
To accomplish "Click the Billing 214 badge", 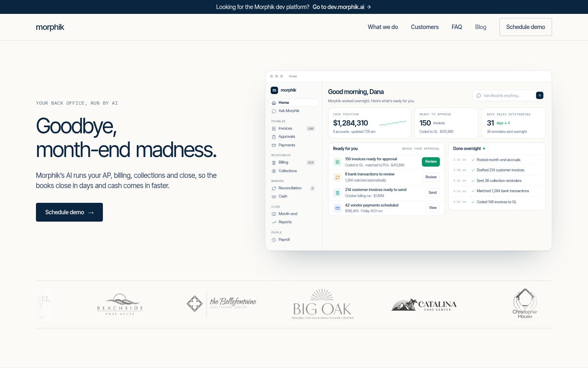I will coord(311,162).
